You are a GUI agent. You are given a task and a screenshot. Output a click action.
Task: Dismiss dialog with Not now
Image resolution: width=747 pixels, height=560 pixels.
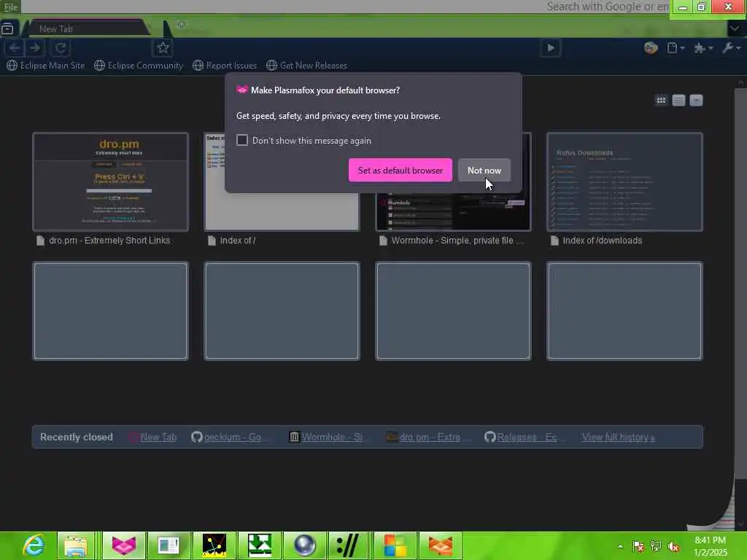(484, 170)
